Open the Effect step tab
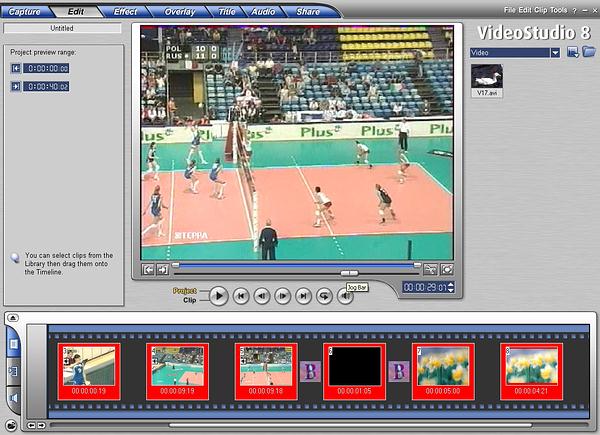Screen dimensions: 600x435 (x=125, y=11)
